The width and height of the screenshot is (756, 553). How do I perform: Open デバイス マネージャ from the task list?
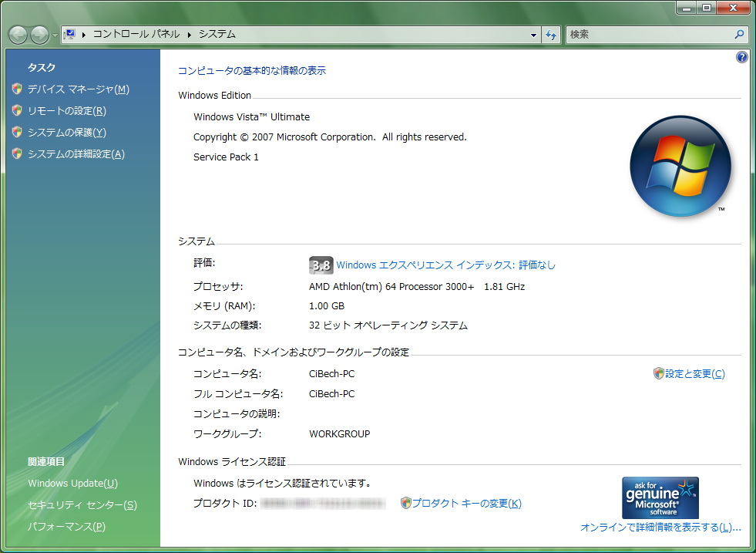click(78, 89)
